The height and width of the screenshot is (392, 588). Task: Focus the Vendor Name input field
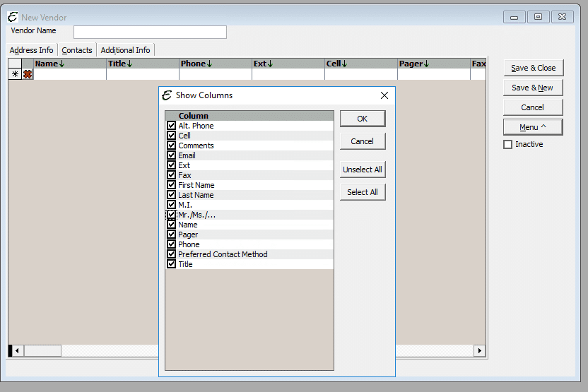150,32
